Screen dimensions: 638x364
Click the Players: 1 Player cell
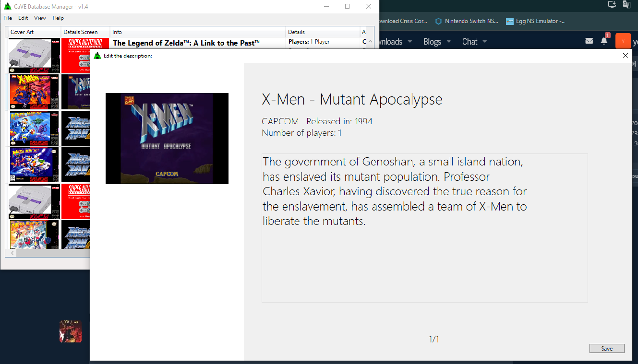(309, 42)
